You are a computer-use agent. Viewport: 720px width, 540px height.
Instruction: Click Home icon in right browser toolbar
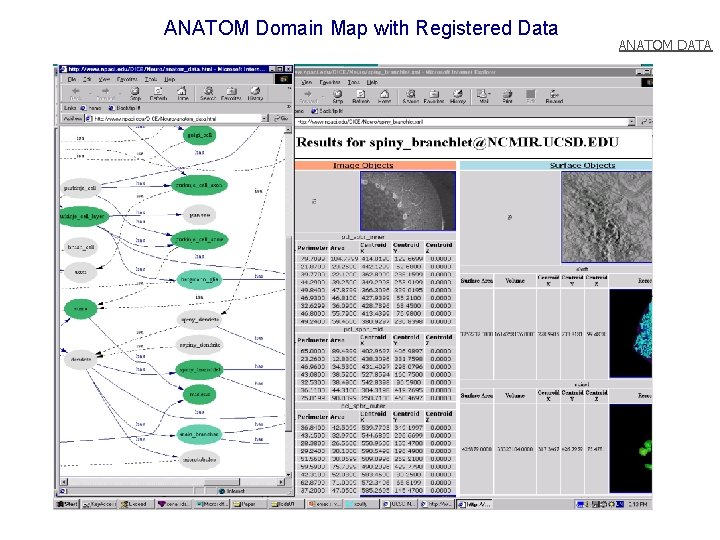(x=385, y=96)
